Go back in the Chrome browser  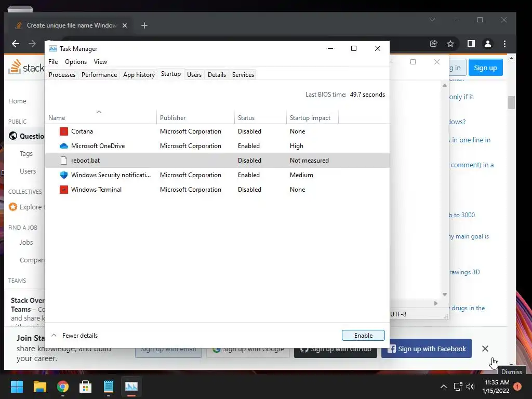click(x=16, y=44)
